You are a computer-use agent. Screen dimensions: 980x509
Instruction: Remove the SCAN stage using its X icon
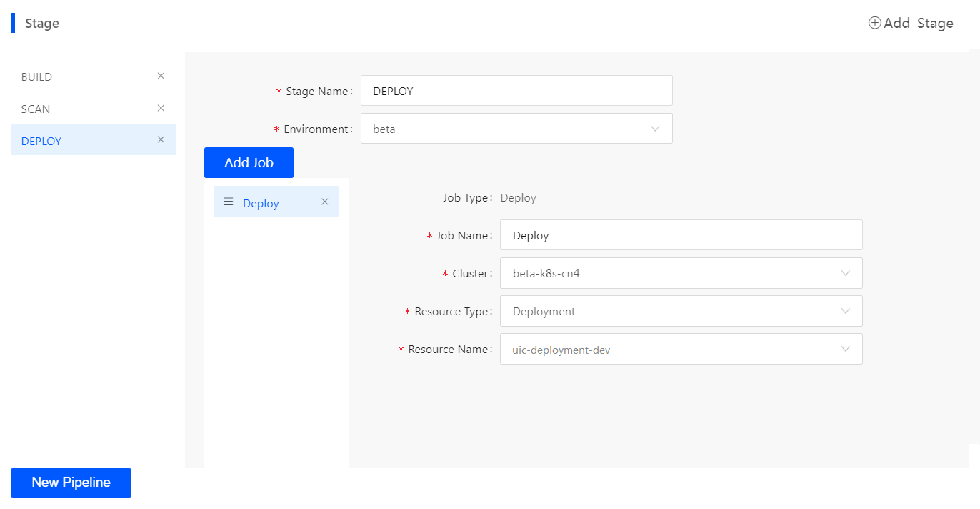[161, 108]
